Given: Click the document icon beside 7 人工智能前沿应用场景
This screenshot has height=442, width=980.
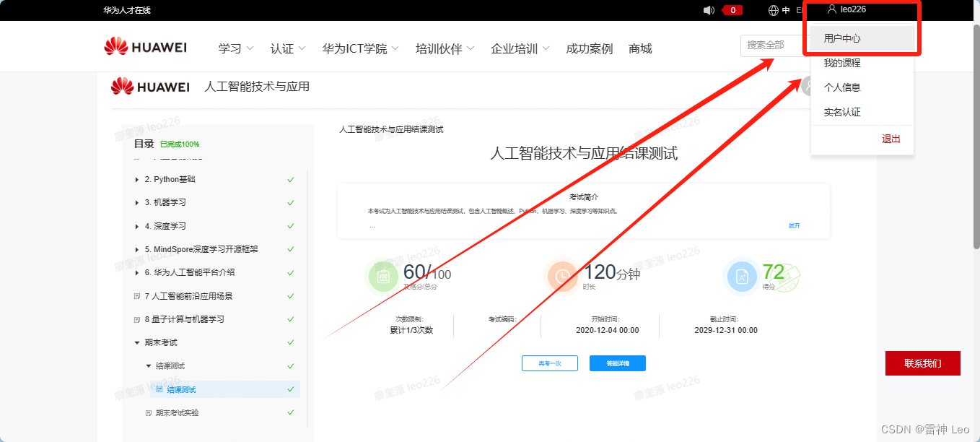Looking at the screenshot, I should (137, 296).
